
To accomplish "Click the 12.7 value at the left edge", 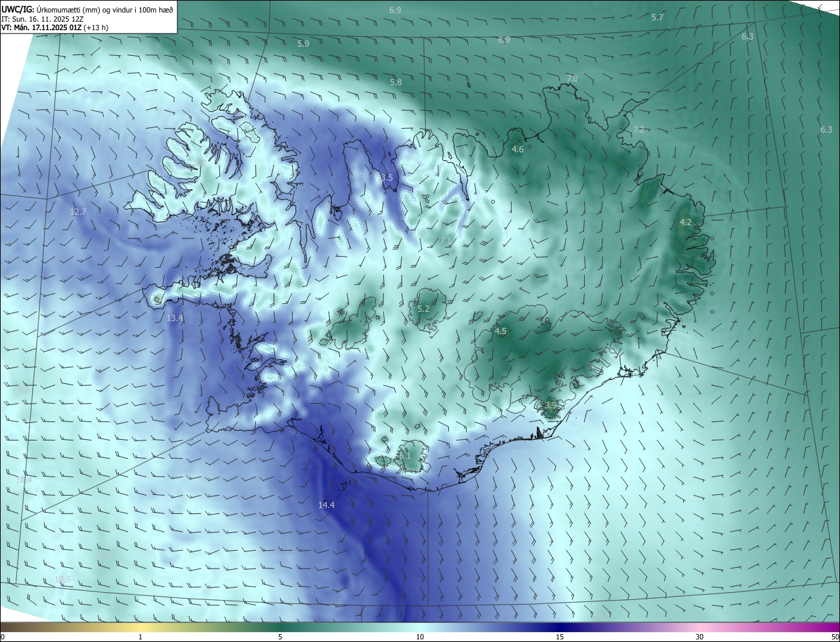I will (x=78, y=212).
